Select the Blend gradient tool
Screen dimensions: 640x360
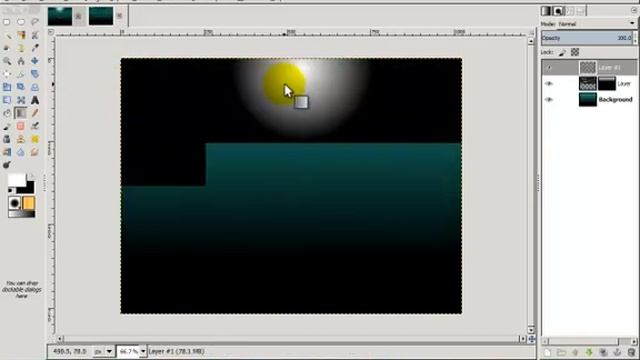[x=21, y=113]
